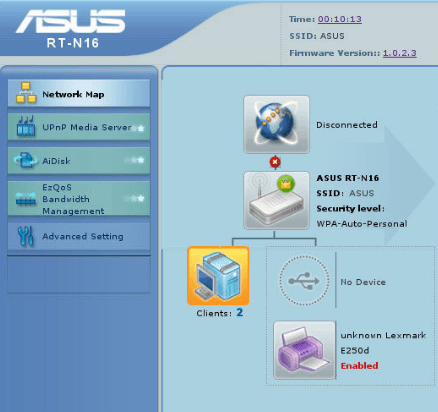Click the Network Map hierarchy icon
The image size is (438, 412).
tap(26, 93)
